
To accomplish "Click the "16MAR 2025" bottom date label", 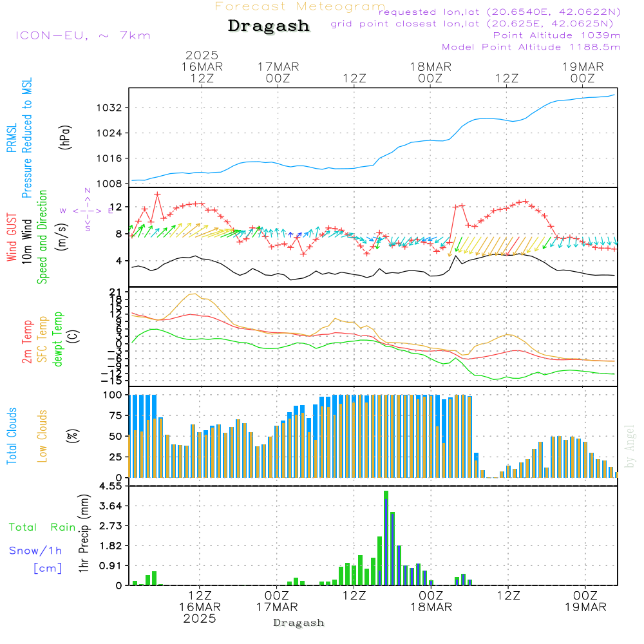I will pyautogui.click(x=200, y=612).
